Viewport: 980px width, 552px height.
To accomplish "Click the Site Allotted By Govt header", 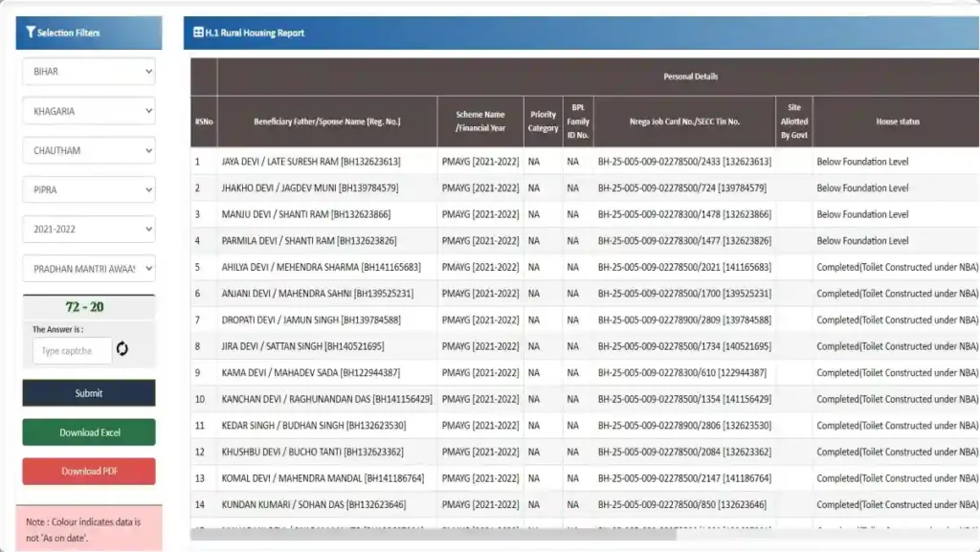I will click(x=793, y=121).
